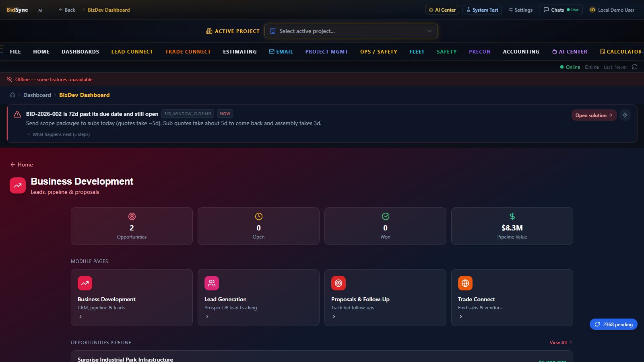Click chevron arrow in Business Development card
644x362 pixels.
tap(80, 317)
